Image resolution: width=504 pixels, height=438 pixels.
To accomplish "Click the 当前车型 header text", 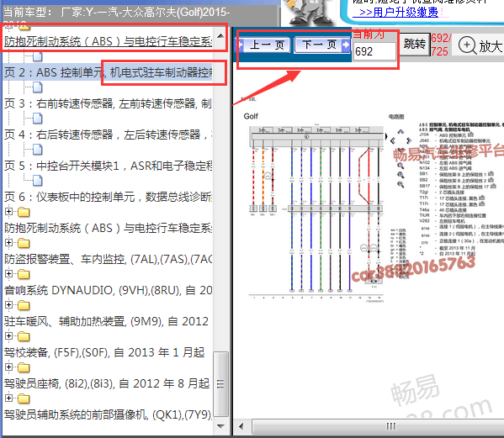I will click(x=116, y=13).
